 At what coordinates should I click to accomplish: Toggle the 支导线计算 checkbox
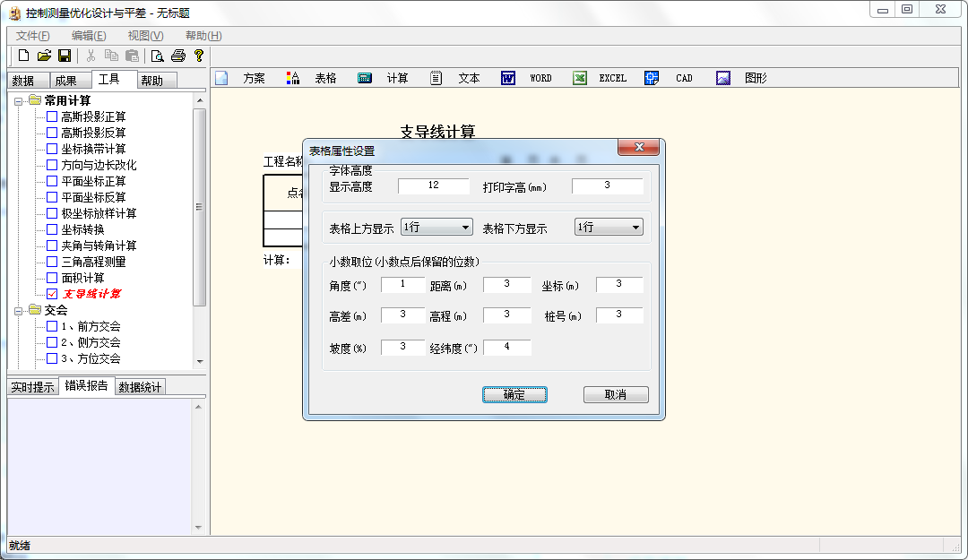[52, 294]
